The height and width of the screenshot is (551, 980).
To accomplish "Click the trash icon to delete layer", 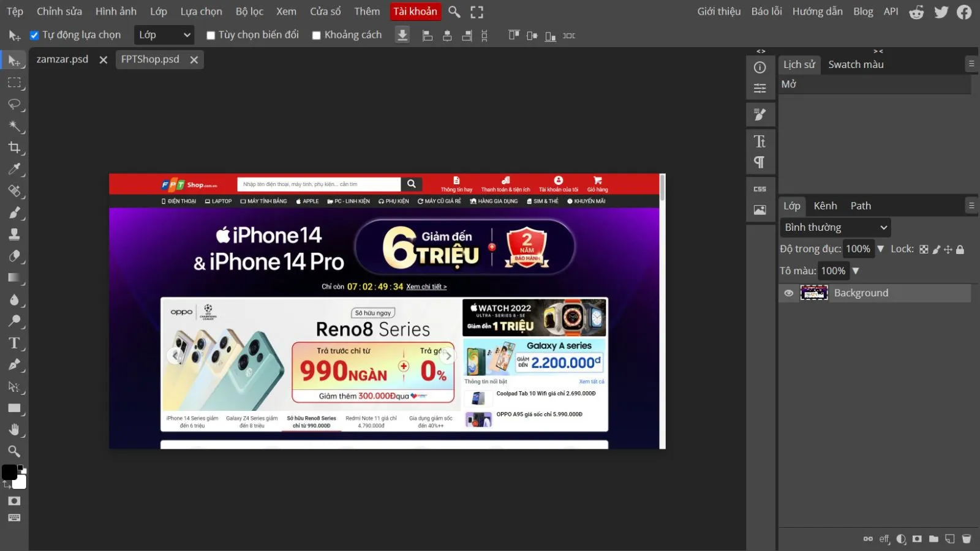I will (x=967, y=539).
